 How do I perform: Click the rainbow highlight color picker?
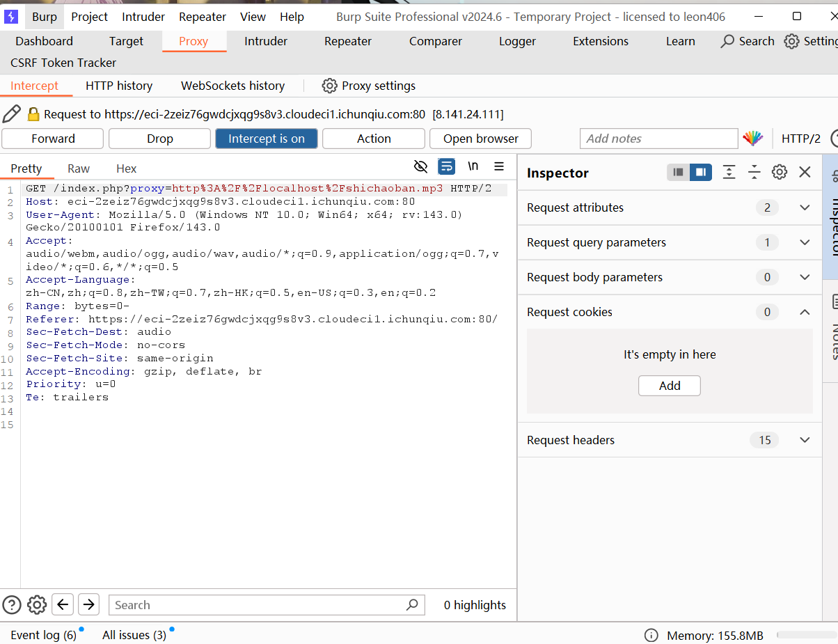point(752,139)
